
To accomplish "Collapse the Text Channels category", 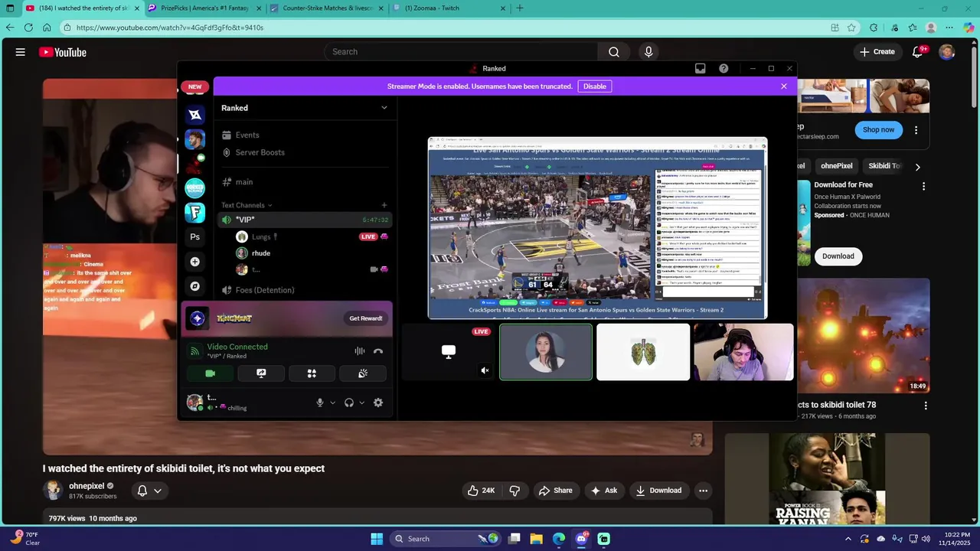I will point(247,205).
